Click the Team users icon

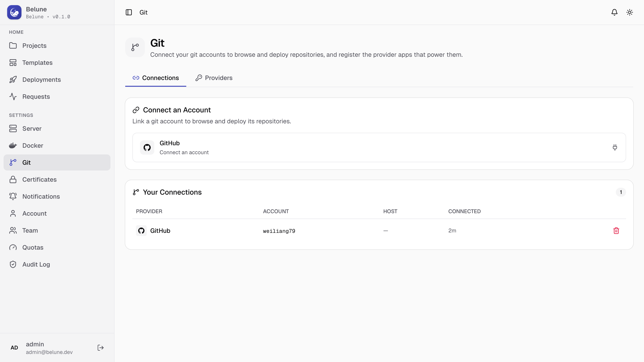[13, 230]
